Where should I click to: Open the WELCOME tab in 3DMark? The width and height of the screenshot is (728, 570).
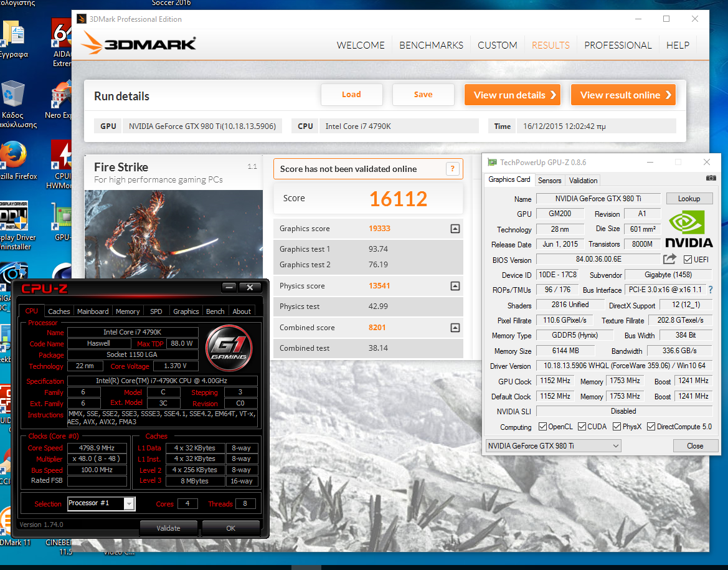pos(361,45)
